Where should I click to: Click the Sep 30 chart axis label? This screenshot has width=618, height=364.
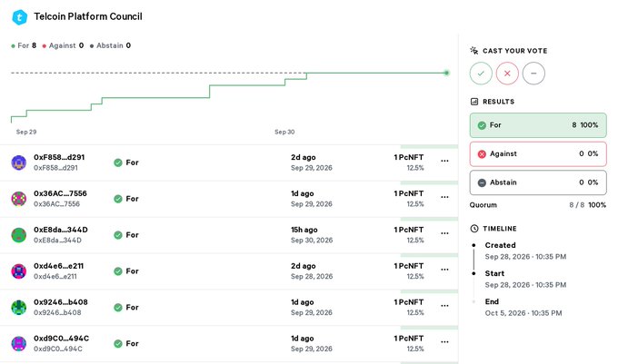point(284,132)
